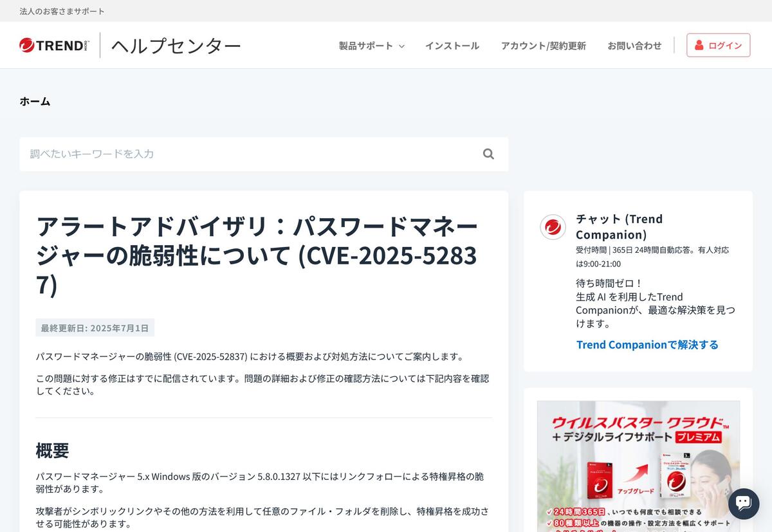Click the ホーム breadcrumb
Viewport: 772px width, 532px height.
coord(35,101)
